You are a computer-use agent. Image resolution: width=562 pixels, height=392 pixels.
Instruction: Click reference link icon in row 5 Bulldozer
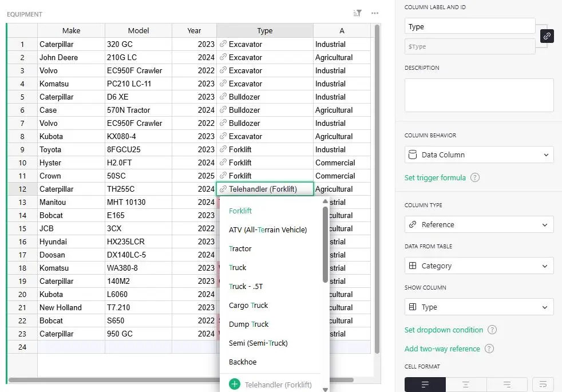click(223, 96)
